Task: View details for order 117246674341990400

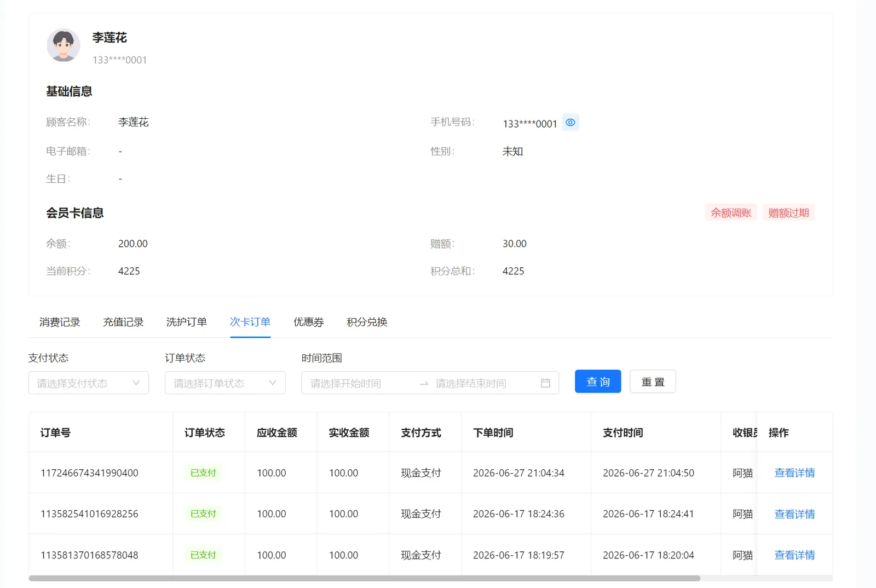Action: (x=794, y=472)
